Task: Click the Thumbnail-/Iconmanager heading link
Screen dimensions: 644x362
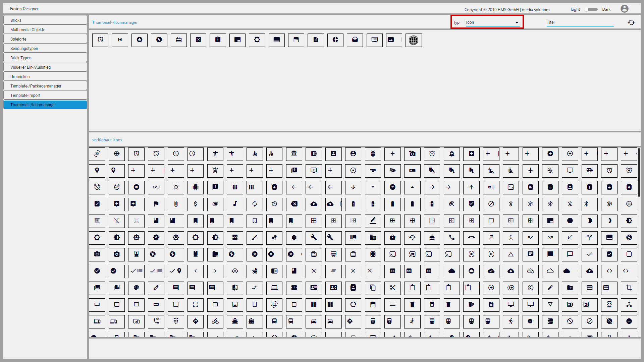Action: [x=115, y=22]
